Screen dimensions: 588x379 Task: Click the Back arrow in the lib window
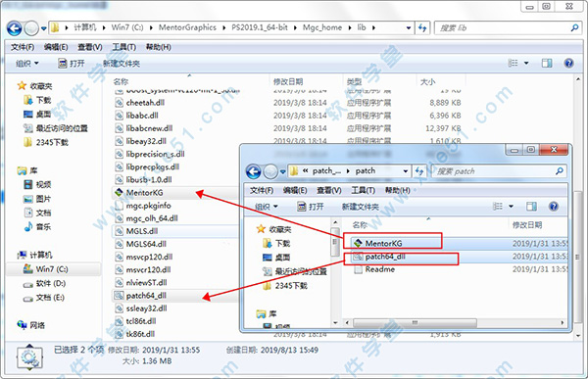(x=15, y=28)
